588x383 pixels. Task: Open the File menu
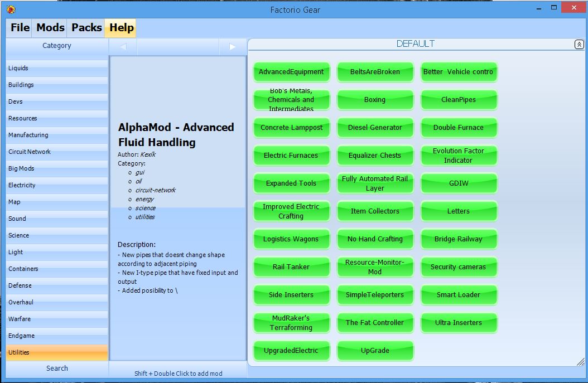tap(20, 28)
